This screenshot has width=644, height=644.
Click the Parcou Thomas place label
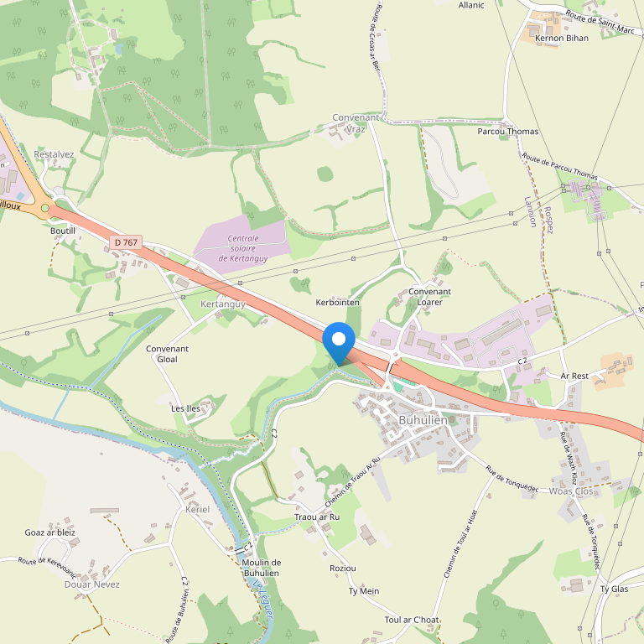point(507,132)
